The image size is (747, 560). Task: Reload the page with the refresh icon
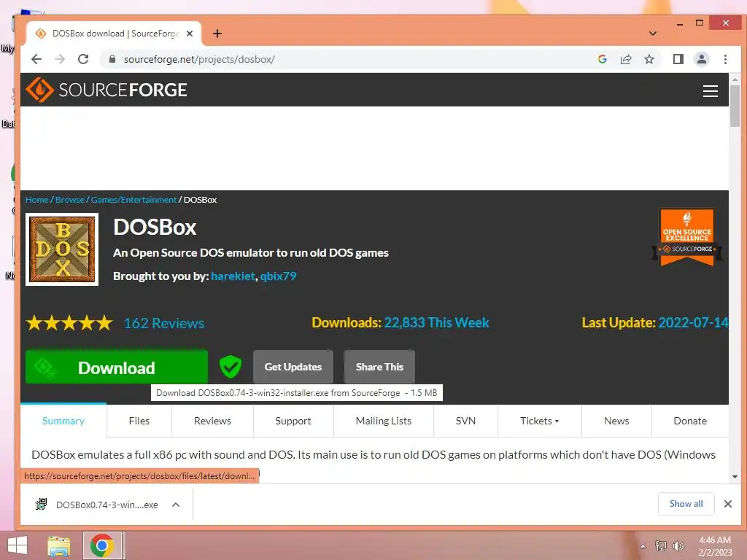83,59
